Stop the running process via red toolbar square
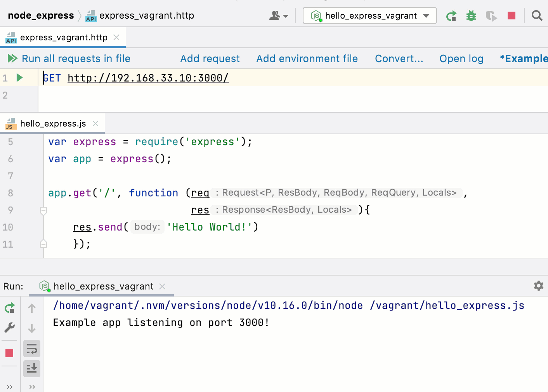This screenshot has width=548, height=392. click(512, 16)
